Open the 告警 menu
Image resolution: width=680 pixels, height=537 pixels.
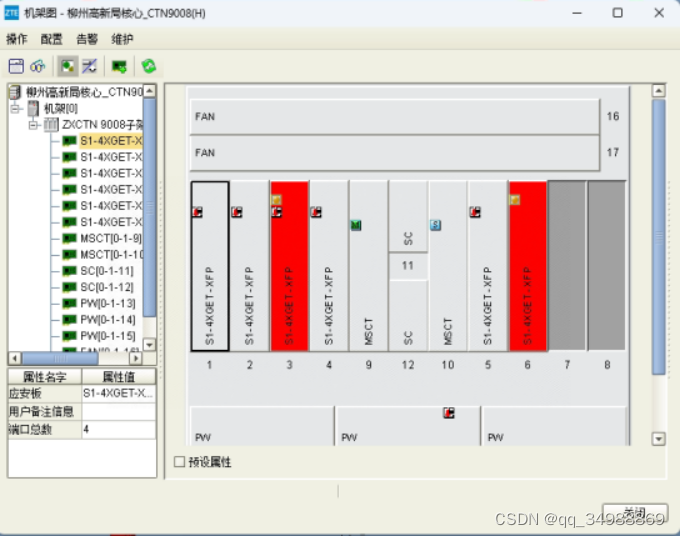(x=87, y=39)
